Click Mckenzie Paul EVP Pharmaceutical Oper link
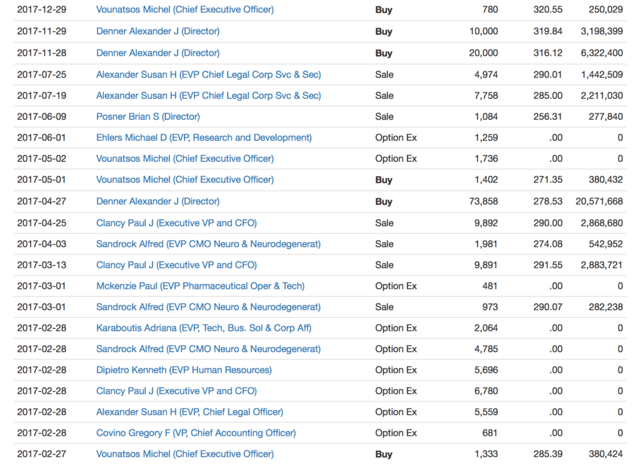This screenshot has width=640, height=464. (200, 286)
